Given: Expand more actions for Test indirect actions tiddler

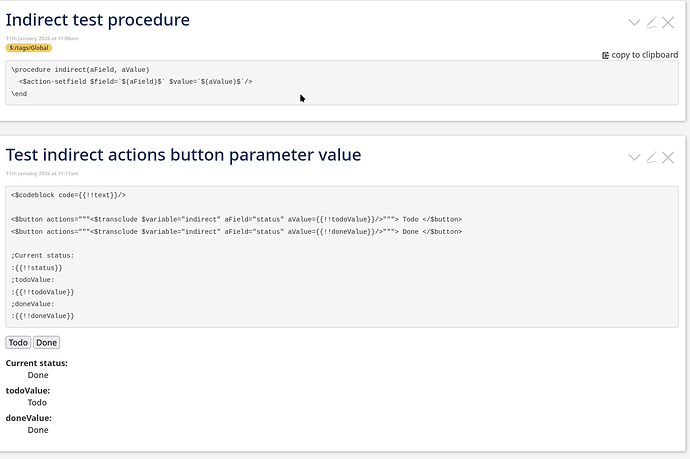Looking at the screenshot, I should tap(634, 157).
